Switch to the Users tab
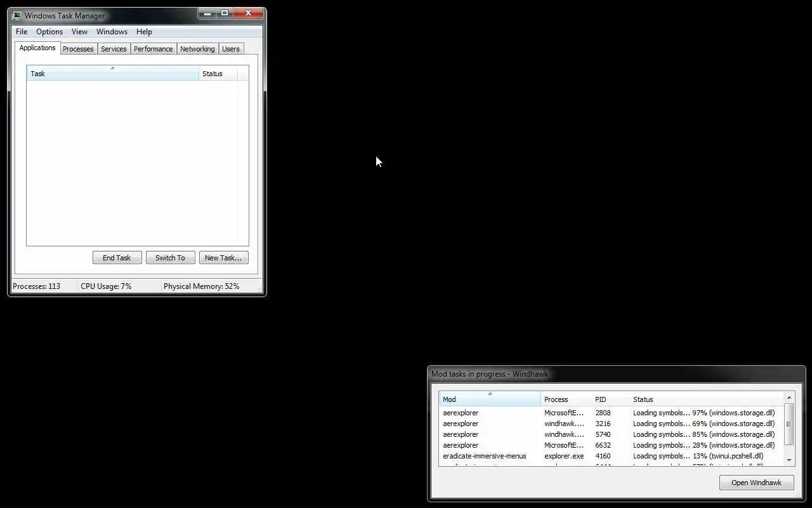Viewport: 812px width, 508px height. [x=231, y=49]
